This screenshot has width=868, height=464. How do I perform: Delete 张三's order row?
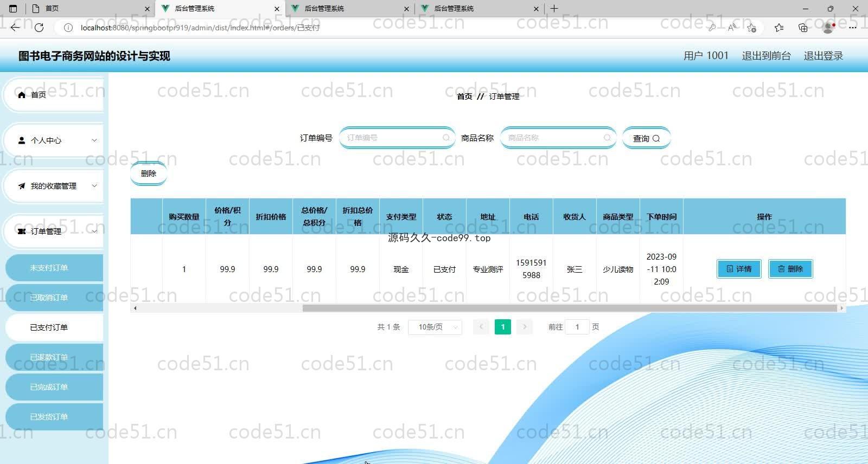click(790, 269)
